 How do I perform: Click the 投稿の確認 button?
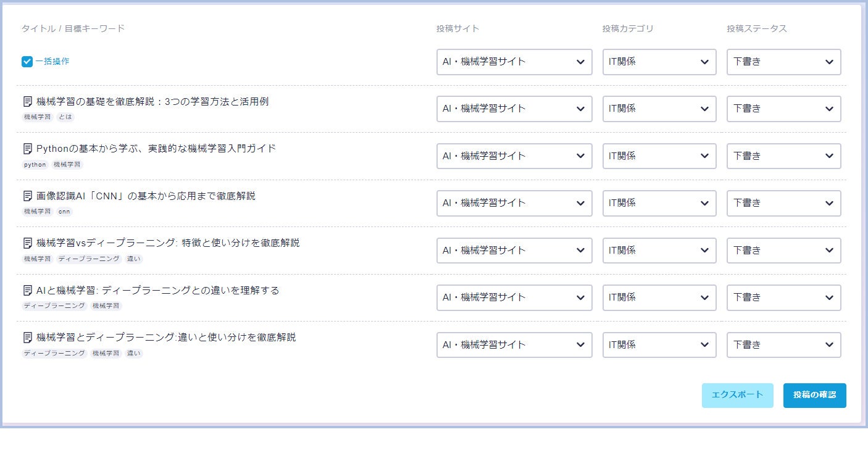814,395
